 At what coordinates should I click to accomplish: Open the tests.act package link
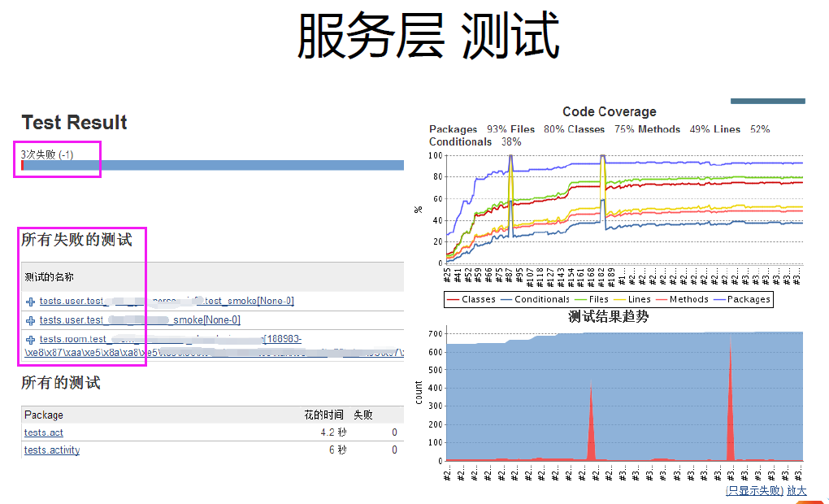pyautogui.click(x=43, y=432)
